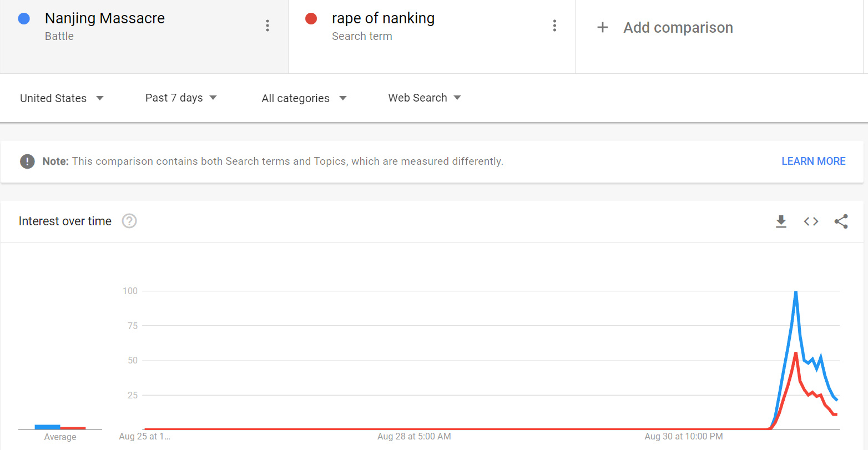Screen dimensions: 868x450
Task: Click the blue Nanjing Massacre color dot
Action: click(x=24, y=19)
